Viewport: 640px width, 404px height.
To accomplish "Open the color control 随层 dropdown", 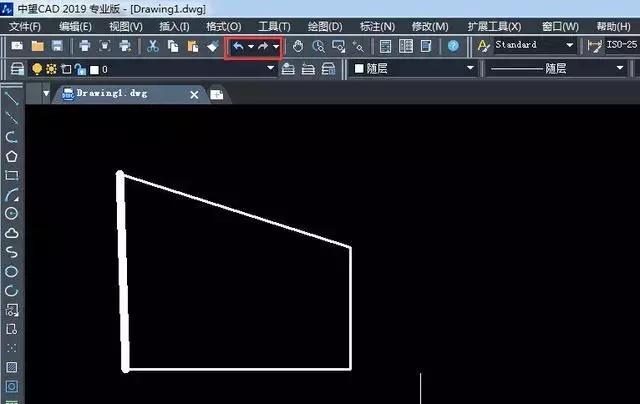I will (413, 68).
